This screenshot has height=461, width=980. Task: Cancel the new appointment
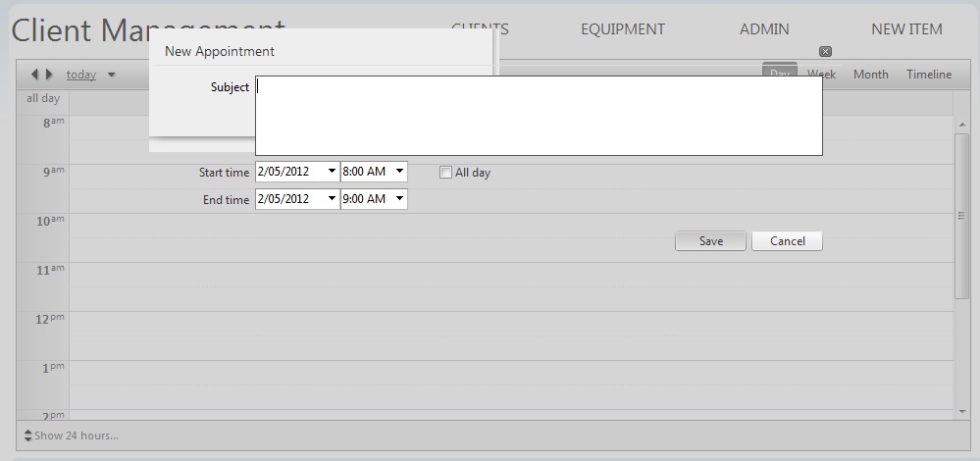[787, 241]
